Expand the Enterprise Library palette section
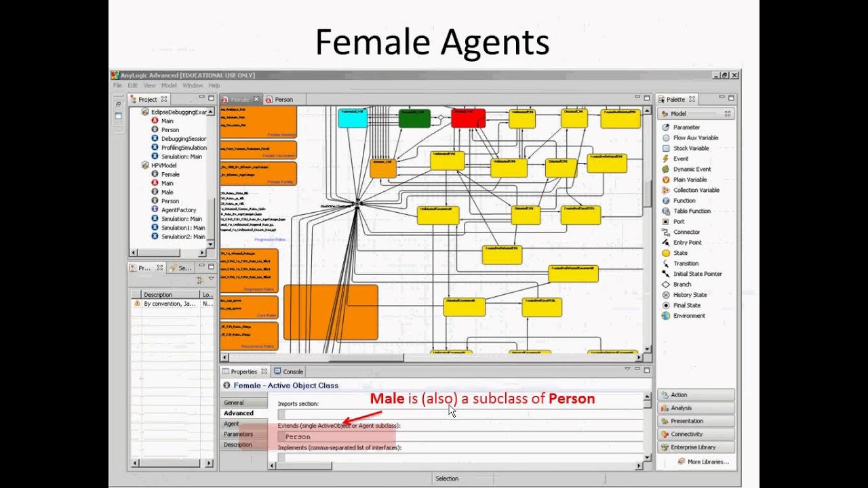The image size is (868, 488). tap(696, 447)
